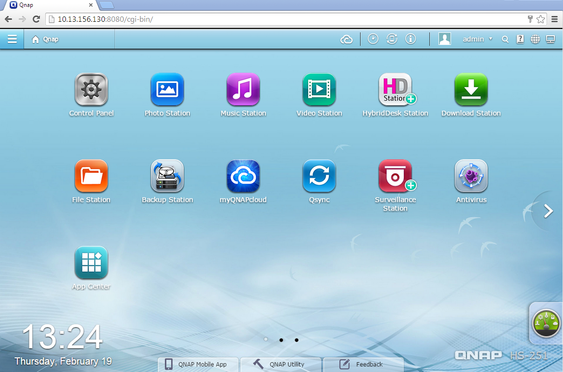Click the 13:24 clock display
Image resolution: width=563 pixels, height=372 pixels.
[62, 337]
